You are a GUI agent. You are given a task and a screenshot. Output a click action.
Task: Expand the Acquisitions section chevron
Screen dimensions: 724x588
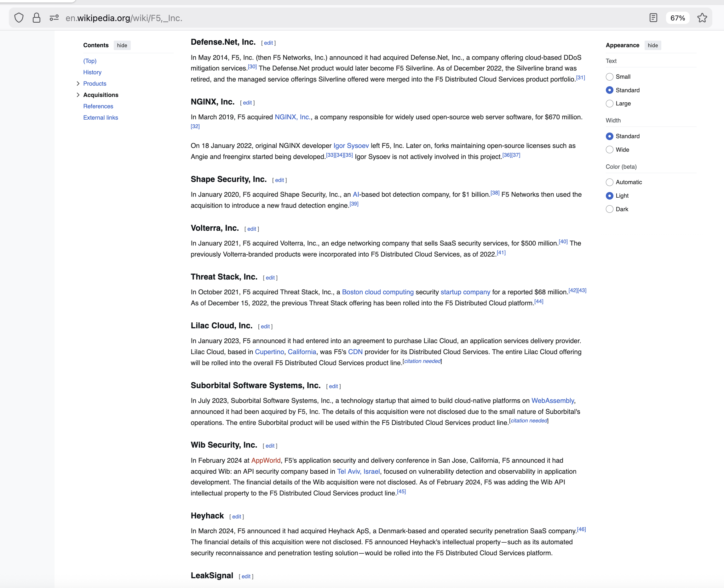coord(78,95)
